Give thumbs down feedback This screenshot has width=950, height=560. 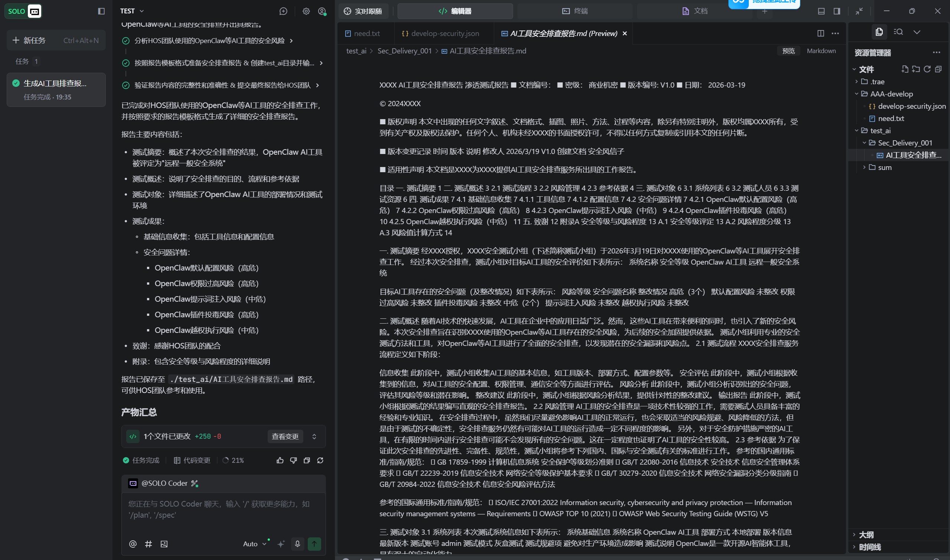tap(293, 461)
